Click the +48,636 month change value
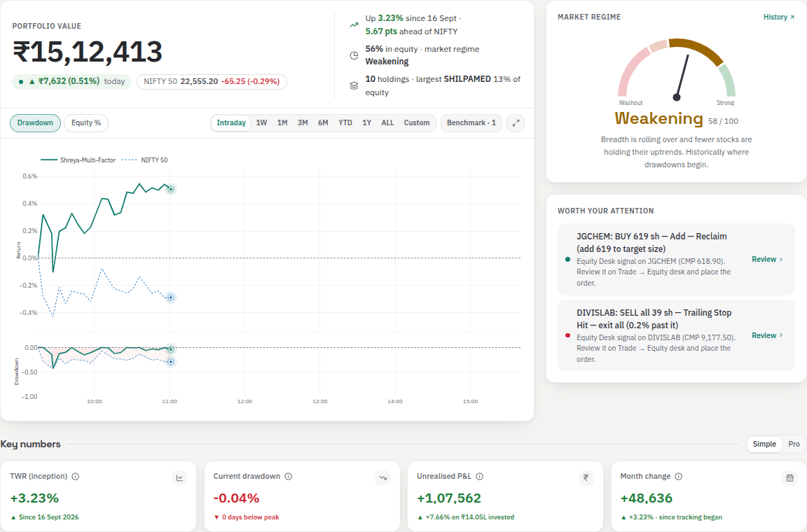This screenshot has width=807, height=532. pyautogui.click(x=647, y=498)
